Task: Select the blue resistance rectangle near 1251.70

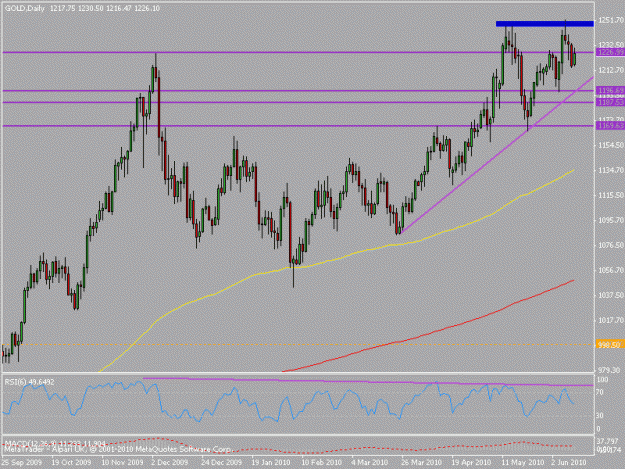Action: click(x=544, y=24)
